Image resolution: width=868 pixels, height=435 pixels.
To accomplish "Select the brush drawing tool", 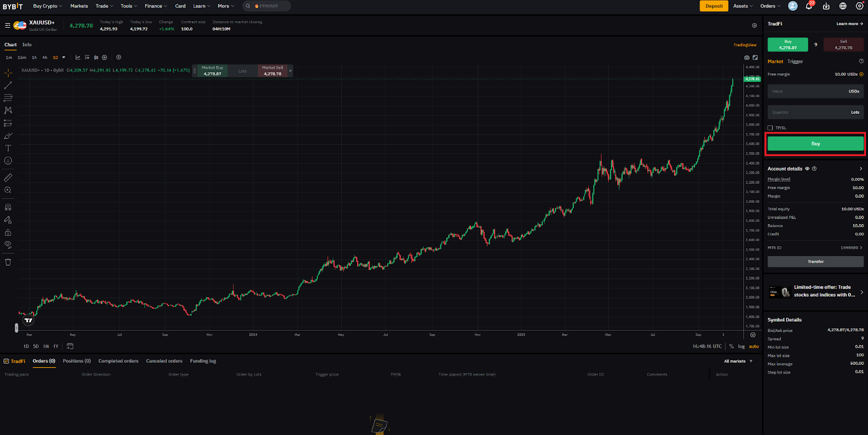I will 8,136.
